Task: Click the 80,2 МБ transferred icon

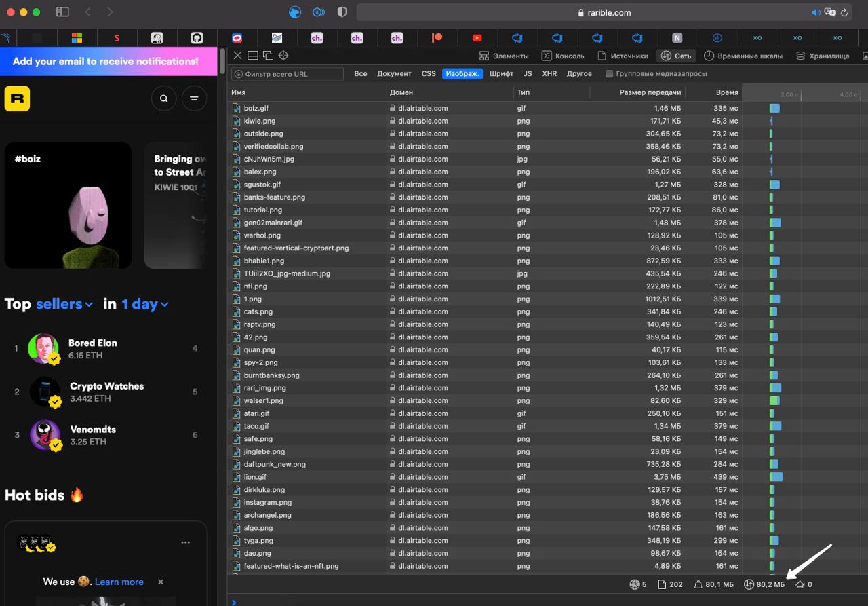Action: (x=749, y=584)
